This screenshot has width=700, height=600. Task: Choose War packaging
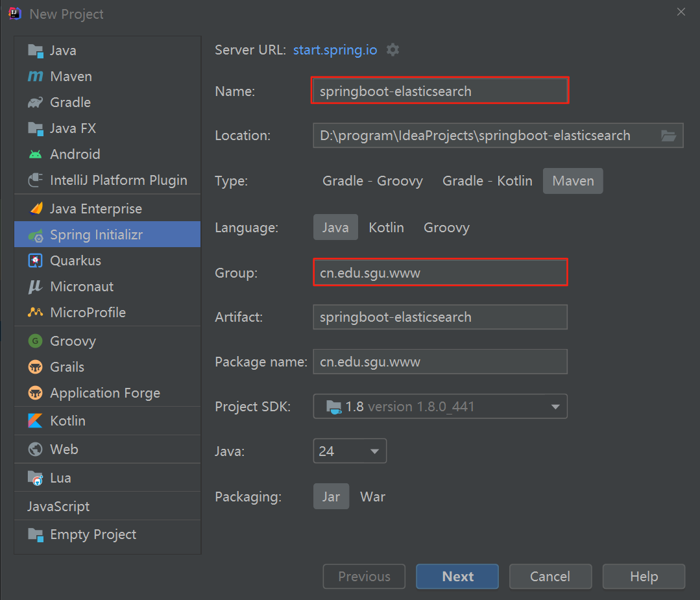point(372,496)
